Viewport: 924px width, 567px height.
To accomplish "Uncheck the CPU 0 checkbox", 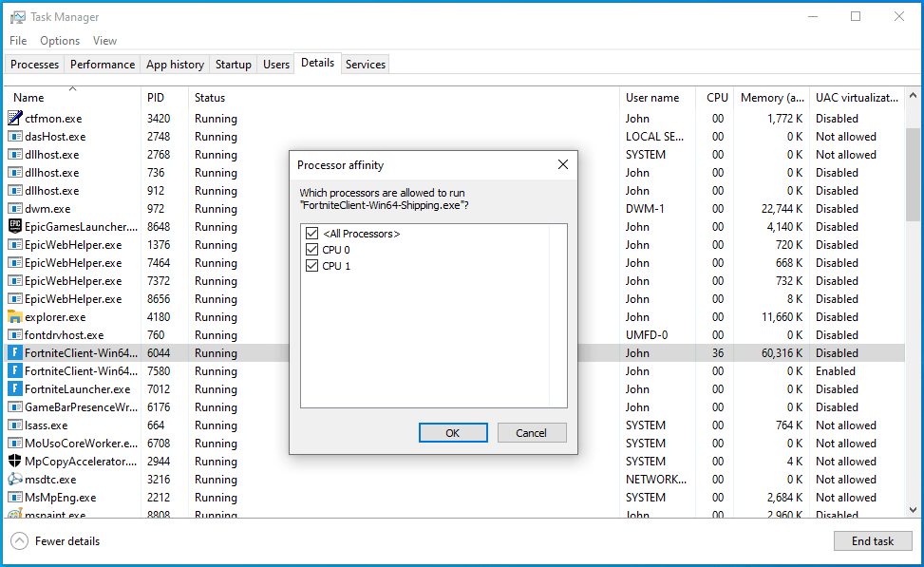I will click(x=311, y=250).
